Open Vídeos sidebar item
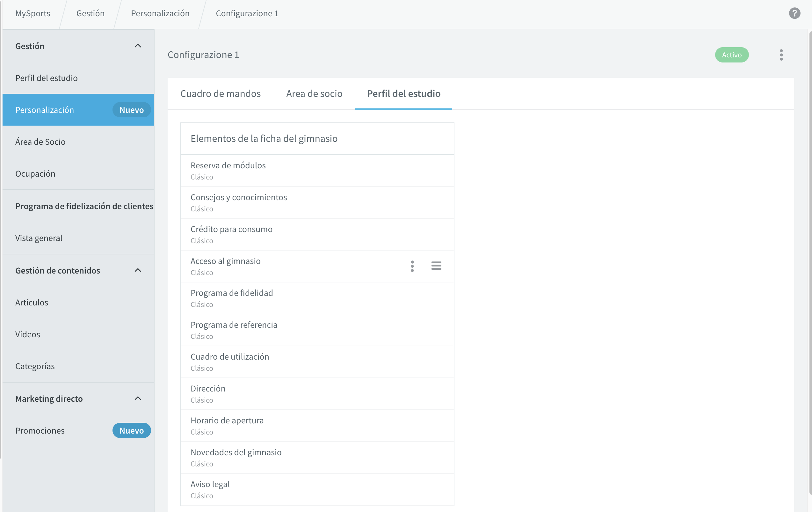Image resolution: width=812 pixels, height=512 pixels. [x=78, y=334]
